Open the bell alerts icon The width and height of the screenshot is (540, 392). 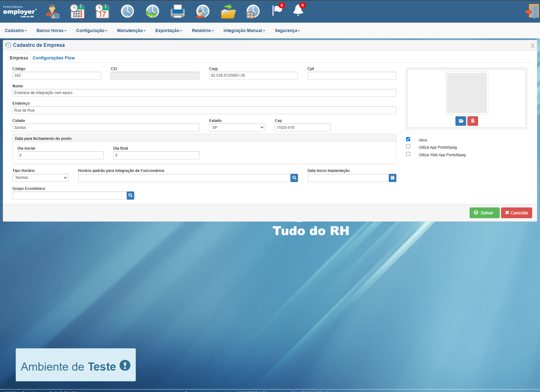(298, 10)
